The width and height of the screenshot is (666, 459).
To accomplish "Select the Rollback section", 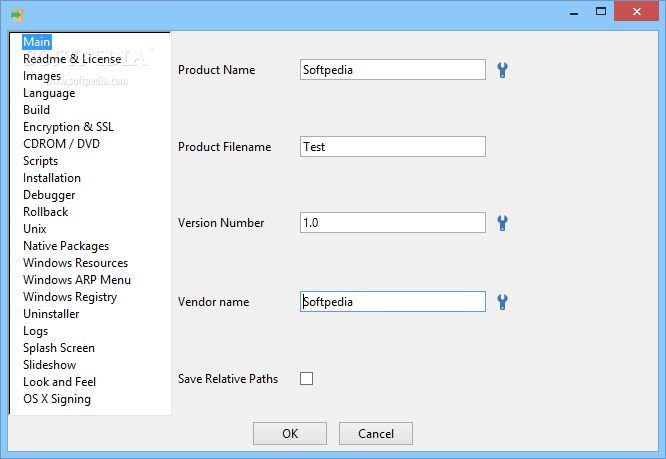I will pyautogui.click(x=45, y=212).
